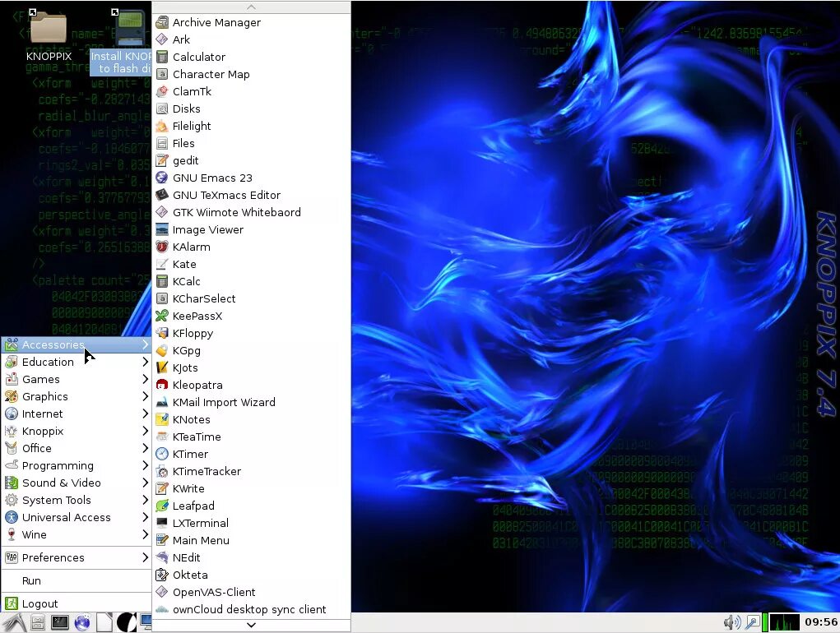840x633 pixels.
Task: Open the Universal Access category
Action: tap(77, 517)
